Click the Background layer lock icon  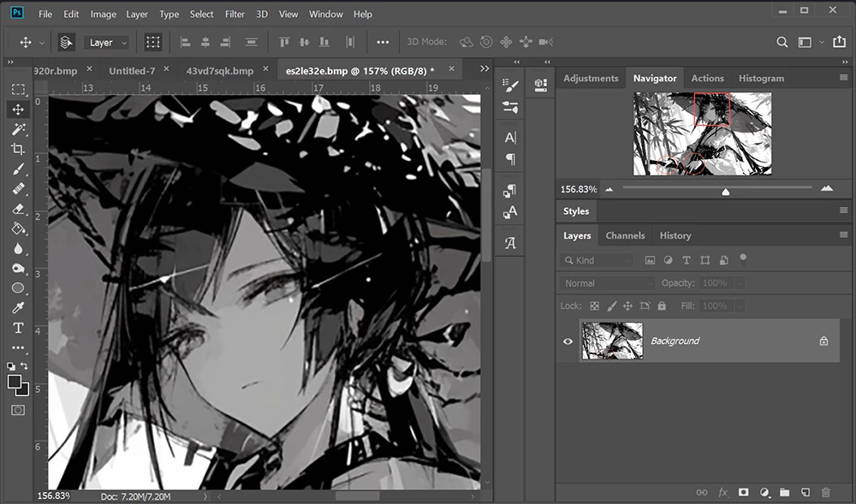(x=823, y=341)
